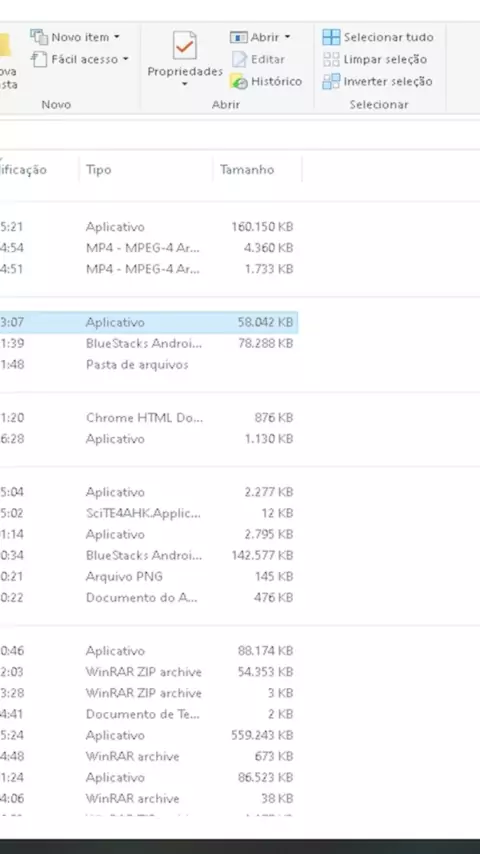Open the Histórico icon
Screen dimensions: 480x854
pos(239,81)
